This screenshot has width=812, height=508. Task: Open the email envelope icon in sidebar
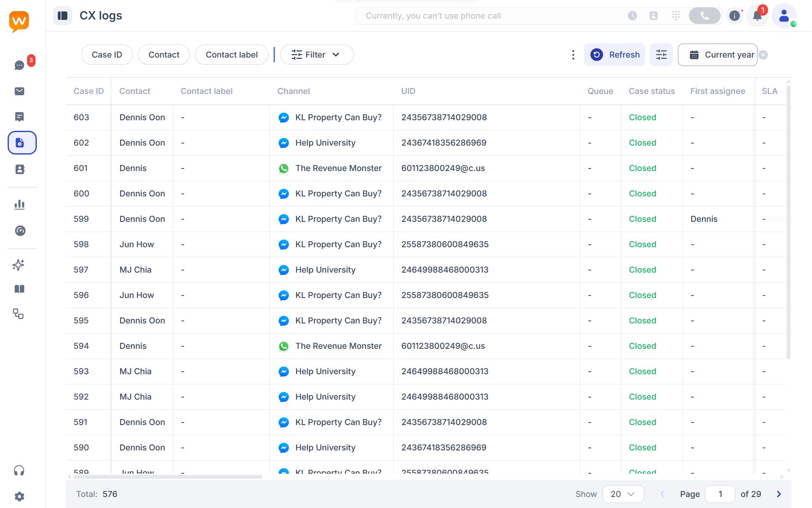(19, 91)
